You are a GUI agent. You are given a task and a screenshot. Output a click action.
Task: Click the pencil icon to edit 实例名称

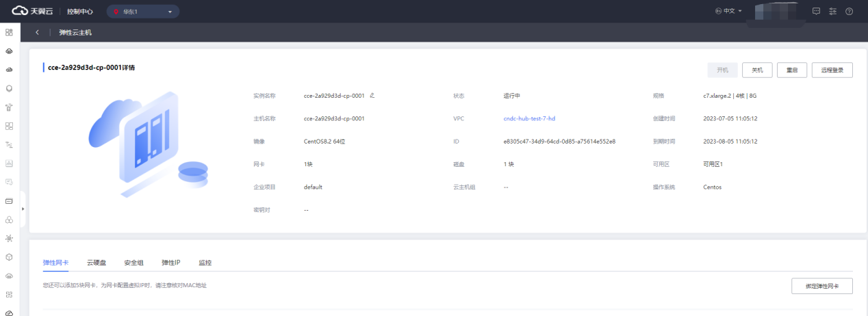click(x=372, y=96)
